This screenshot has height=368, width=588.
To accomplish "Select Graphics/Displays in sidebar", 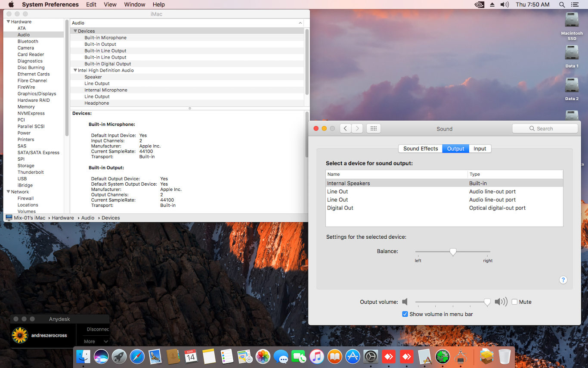I will (x=37, y=94).
